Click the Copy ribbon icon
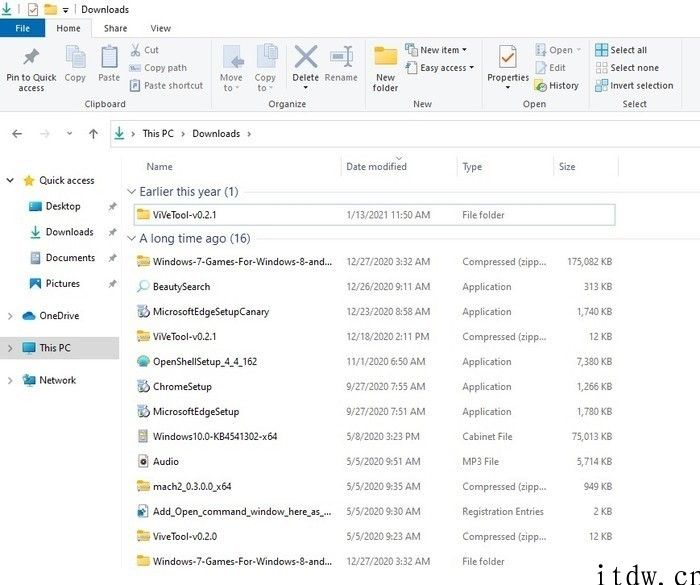700x585 pixels. click(x=75, y=57)
